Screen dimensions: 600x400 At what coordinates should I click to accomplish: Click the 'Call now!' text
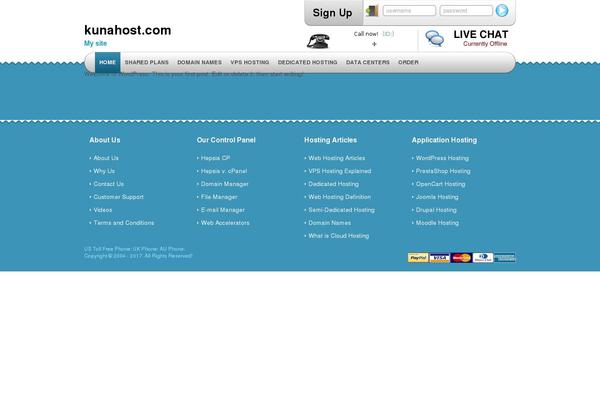pyautogui.click(x=366, y=34)
